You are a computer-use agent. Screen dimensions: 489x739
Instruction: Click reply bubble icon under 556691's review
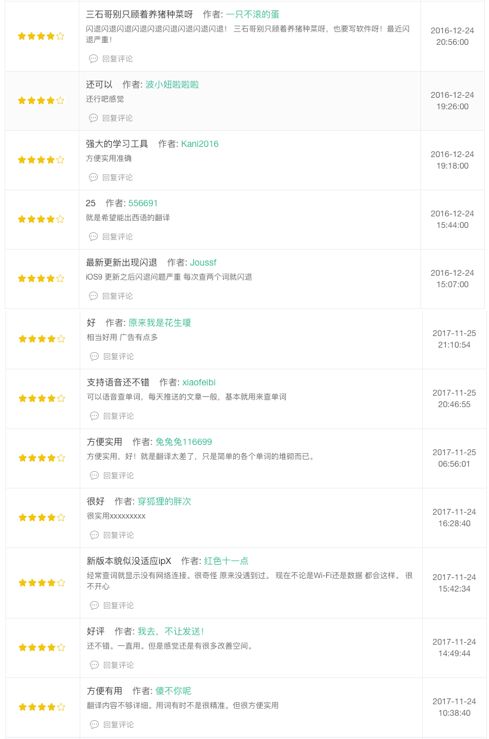point(93,237)
